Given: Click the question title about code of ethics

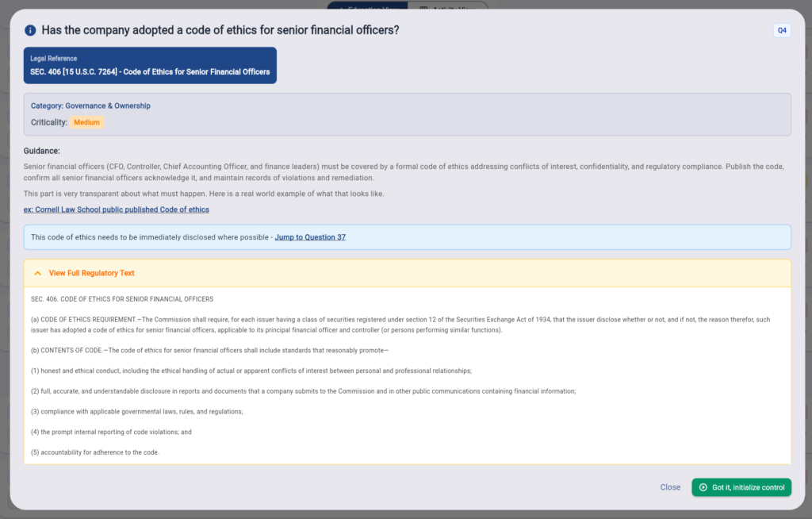Looking at the screenshot, I should [220, 30].
